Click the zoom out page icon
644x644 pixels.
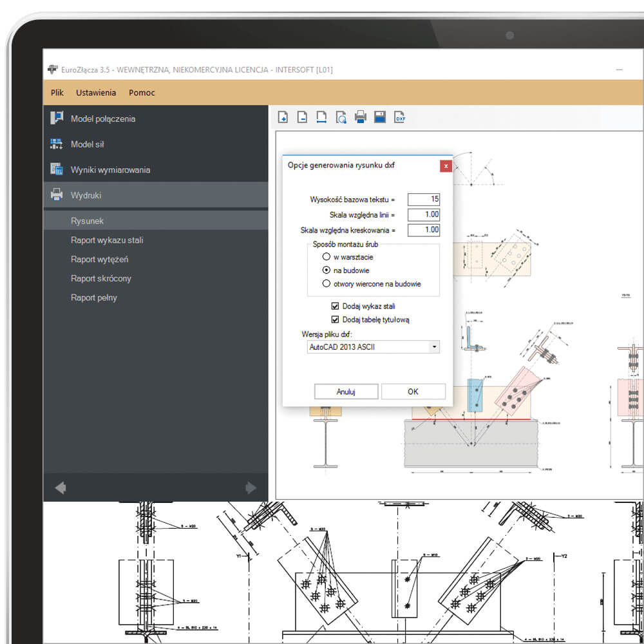[x=302, y=117]
